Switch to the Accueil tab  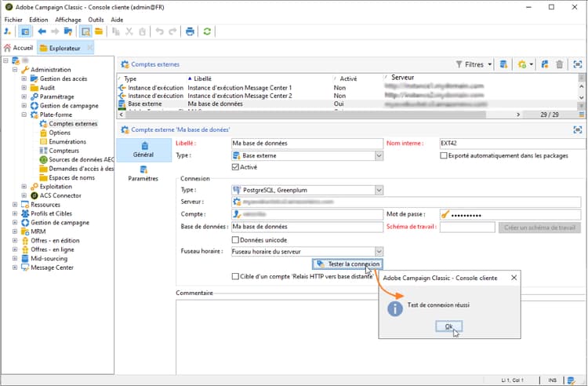click(x=18, y=48)
